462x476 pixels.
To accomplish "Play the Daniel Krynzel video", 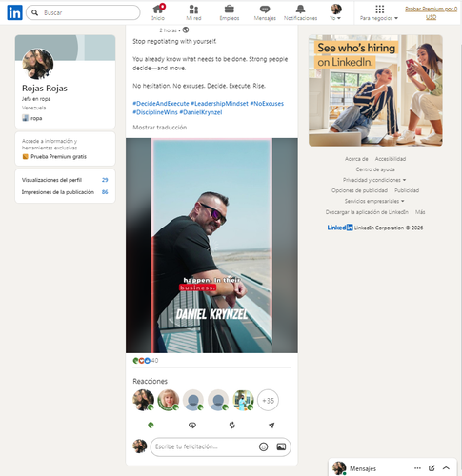I will tap(211, 246).
